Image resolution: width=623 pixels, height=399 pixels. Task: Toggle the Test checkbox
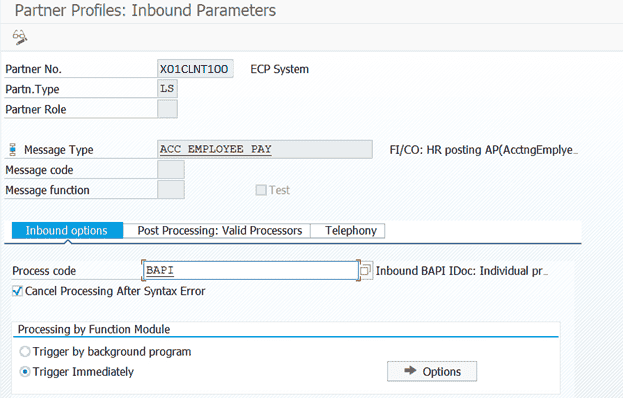261,190
